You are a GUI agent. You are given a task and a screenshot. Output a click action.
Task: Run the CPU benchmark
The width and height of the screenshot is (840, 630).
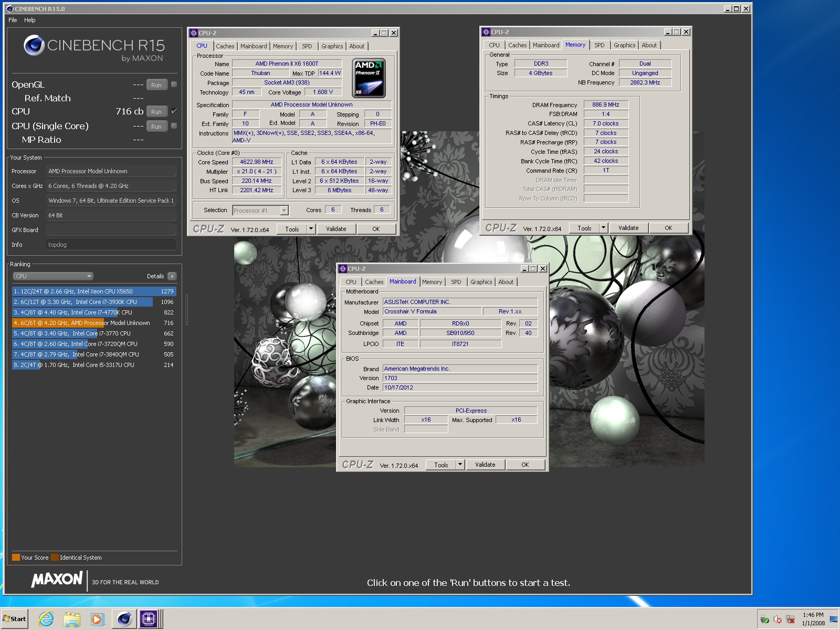[156, 111]
